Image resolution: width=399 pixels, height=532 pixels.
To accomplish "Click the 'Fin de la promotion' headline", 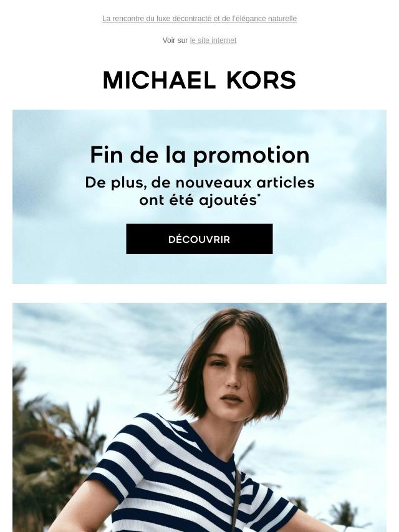I will pyautogui.click(x=199, y=155).
